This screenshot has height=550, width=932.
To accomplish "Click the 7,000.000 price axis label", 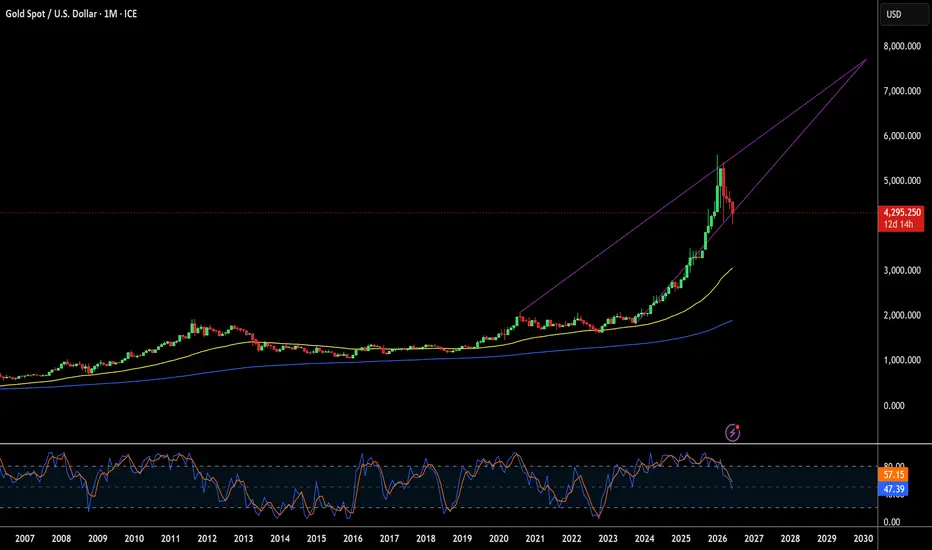I will pyautogui.click(x=902, y=90).
